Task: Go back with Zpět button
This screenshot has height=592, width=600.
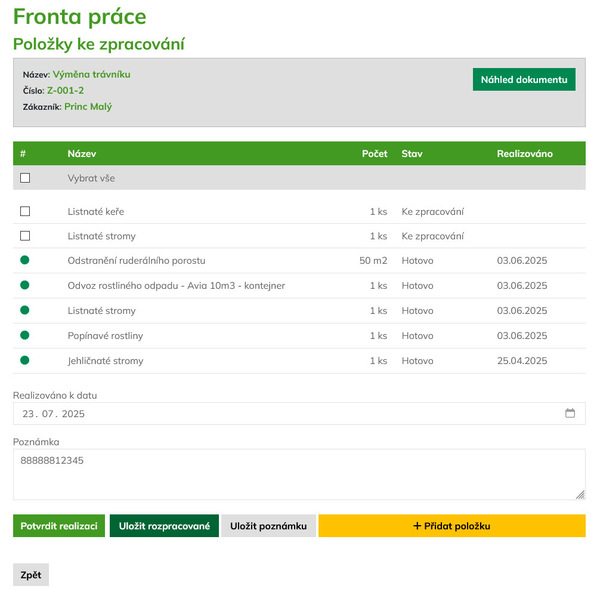Action: click(x=31, y=574)
